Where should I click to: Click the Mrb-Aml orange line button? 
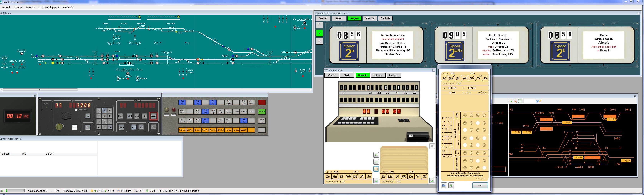[x=182, y=130]
